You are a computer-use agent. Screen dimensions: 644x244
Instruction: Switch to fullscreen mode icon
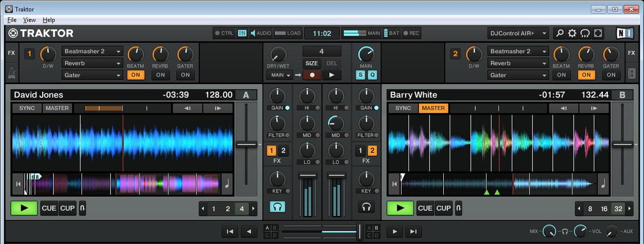pyautogui.click(x=598, y=33)
